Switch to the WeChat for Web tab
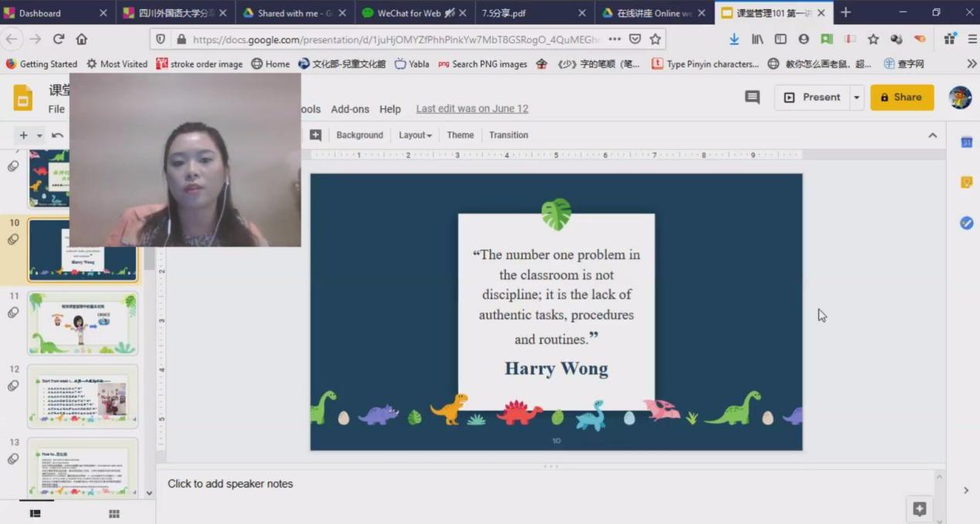 click(x=410, y=13)
